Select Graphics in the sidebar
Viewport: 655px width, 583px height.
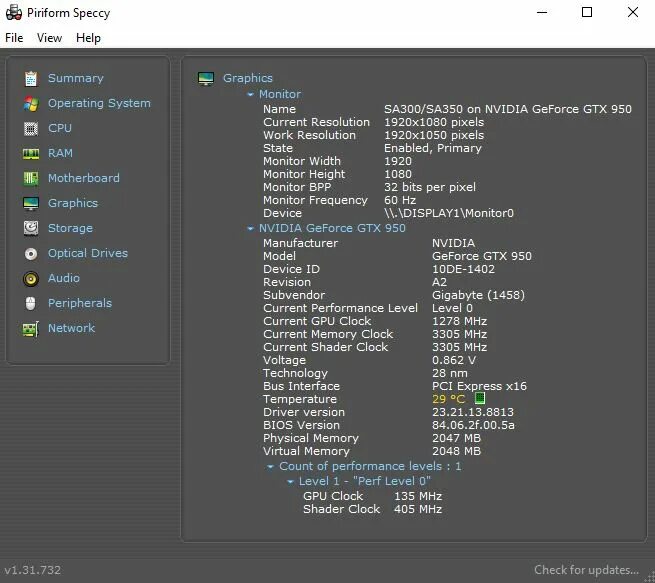point(73,203)
